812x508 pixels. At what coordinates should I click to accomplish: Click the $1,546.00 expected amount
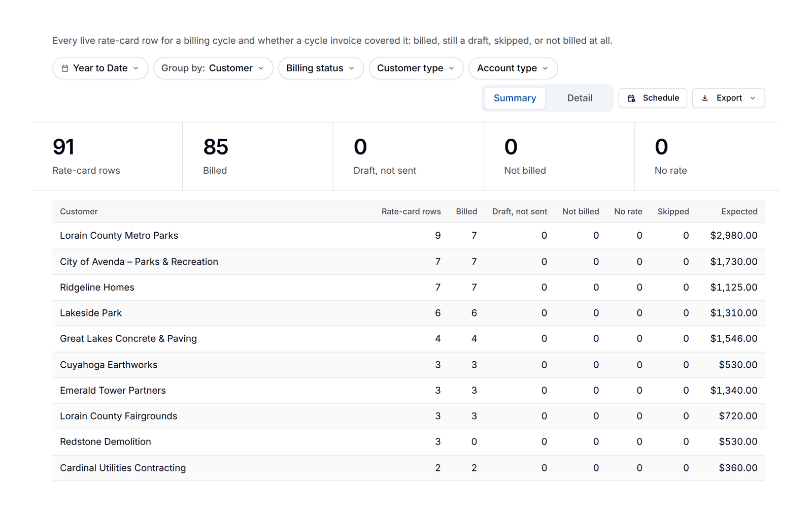[x=734, y=339]
